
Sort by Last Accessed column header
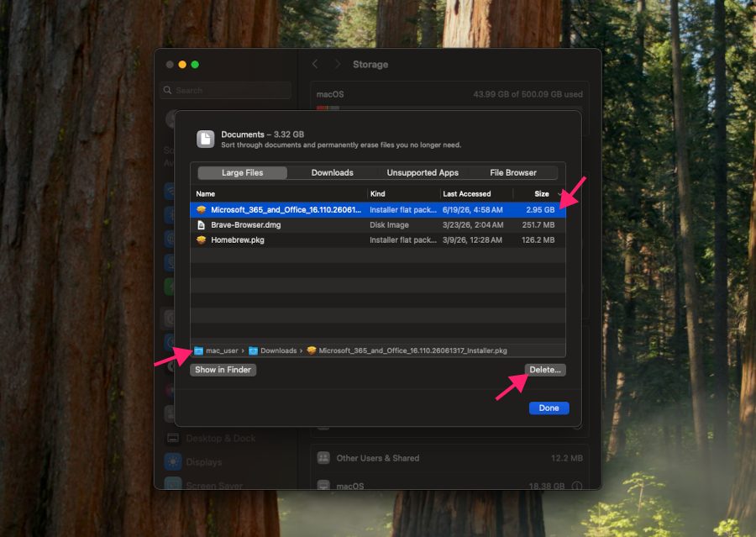click(x=467, y=194)
